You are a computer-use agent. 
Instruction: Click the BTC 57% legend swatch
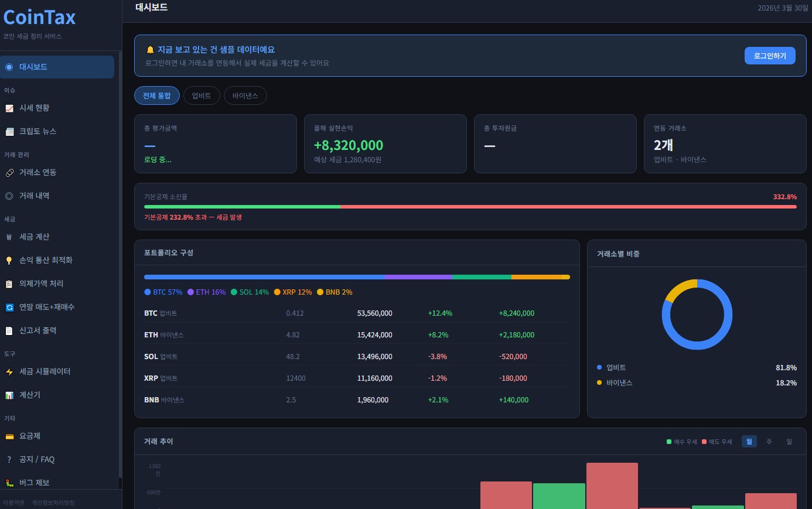[148, 292]
